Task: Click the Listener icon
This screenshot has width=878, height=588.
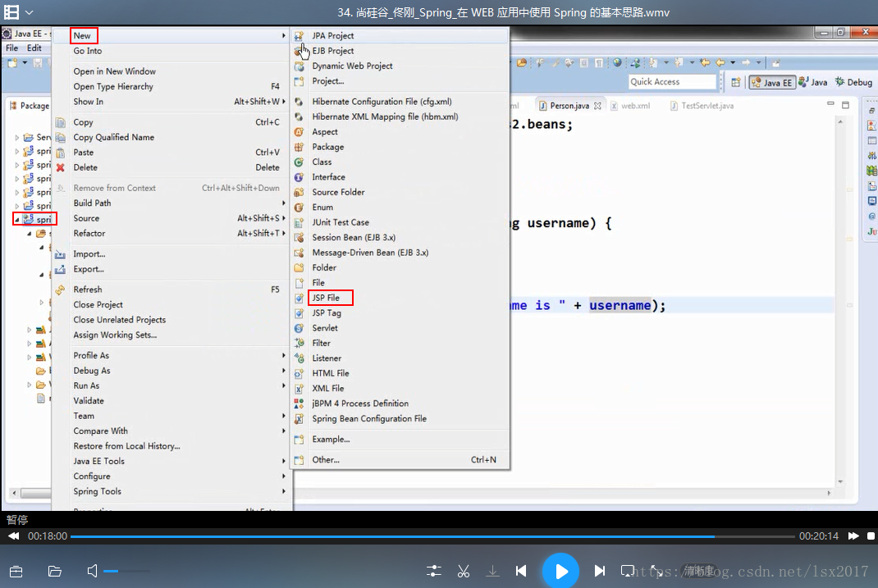Action: (x=299, y=358)
